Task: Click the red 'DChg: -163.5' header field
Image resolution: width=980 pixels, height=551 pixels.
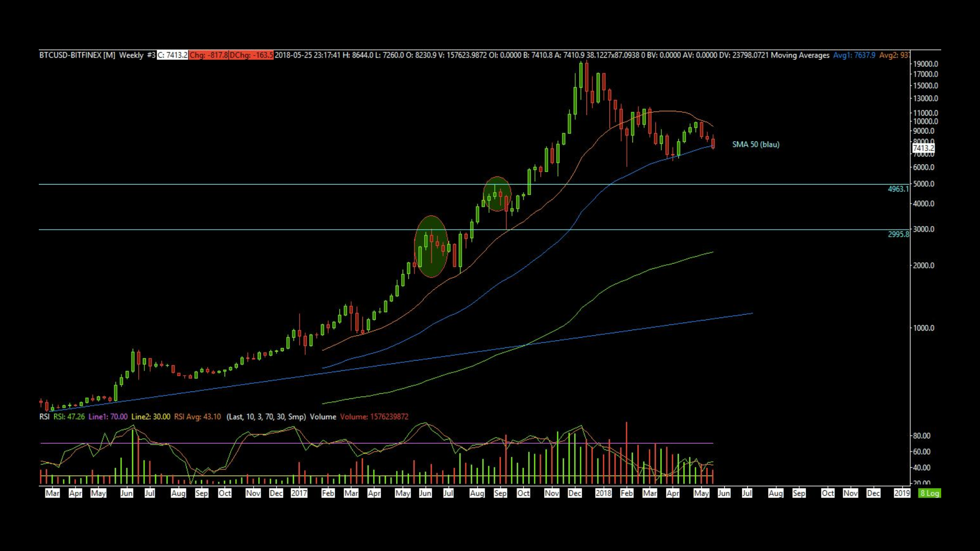Action: coord(251,55)
